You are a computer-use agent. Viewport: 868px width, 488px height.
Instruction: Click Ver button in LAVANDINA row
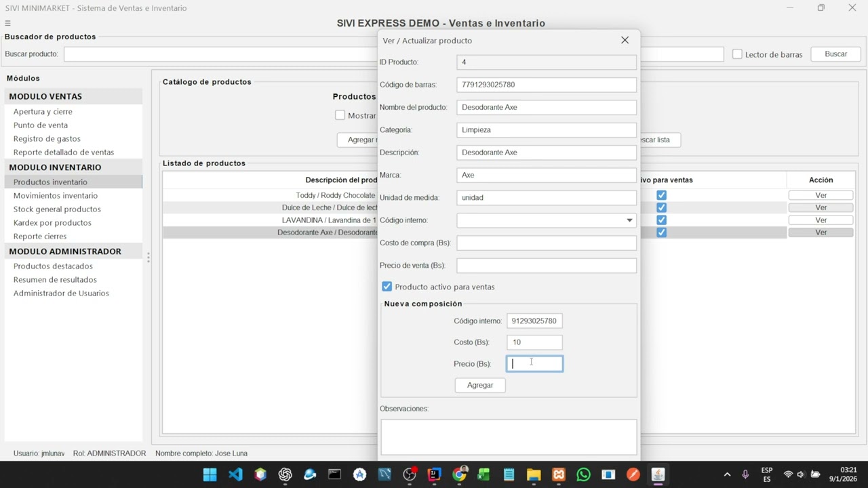(x=821, y=220)
